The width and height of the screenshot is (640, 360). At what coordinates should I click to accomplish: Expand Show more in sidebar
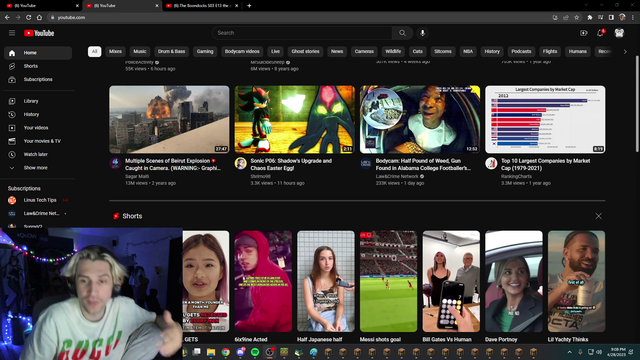[x=38, y=168]
